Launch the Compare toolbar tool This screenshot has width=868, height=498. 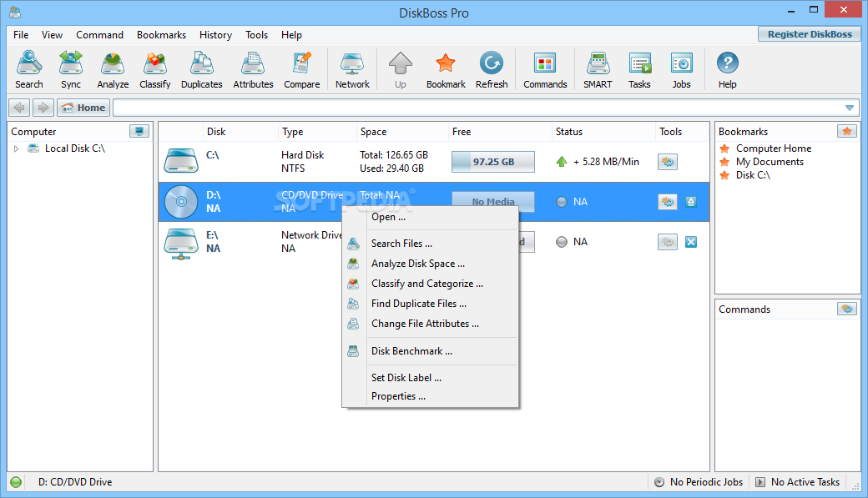301,70
